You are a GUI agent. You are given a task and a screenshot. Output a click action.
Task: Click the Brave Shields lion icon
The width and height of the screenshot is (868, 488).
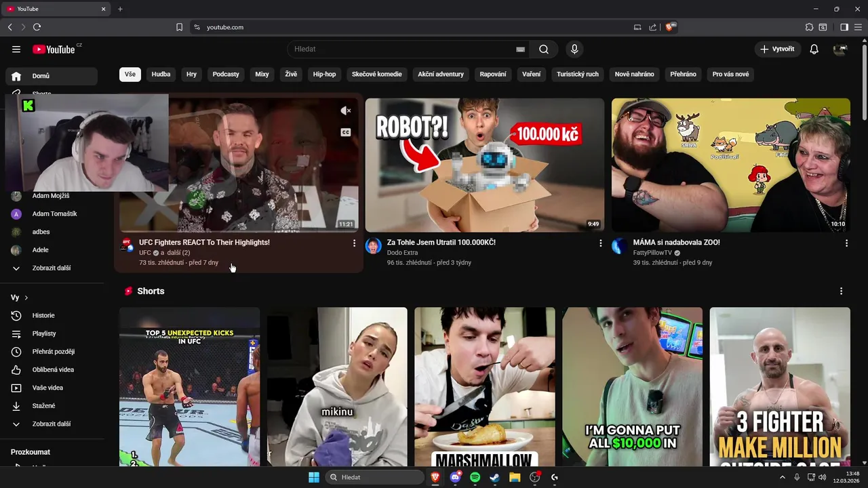point(670,27)
